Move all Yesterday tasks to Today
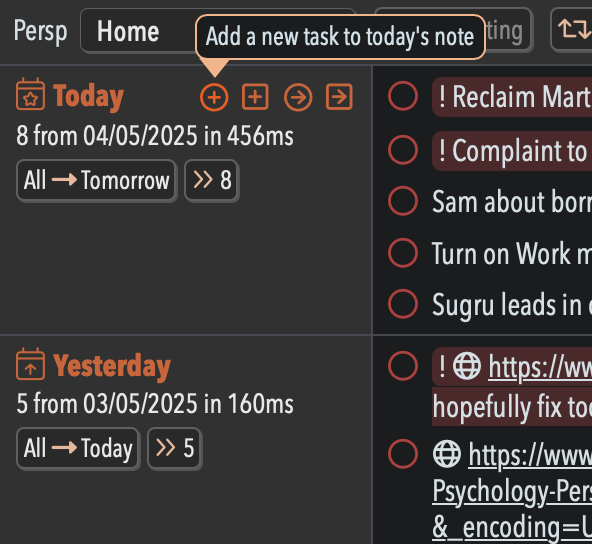The height and width of the screenshot is (544, 592). (x=78, y=448)
